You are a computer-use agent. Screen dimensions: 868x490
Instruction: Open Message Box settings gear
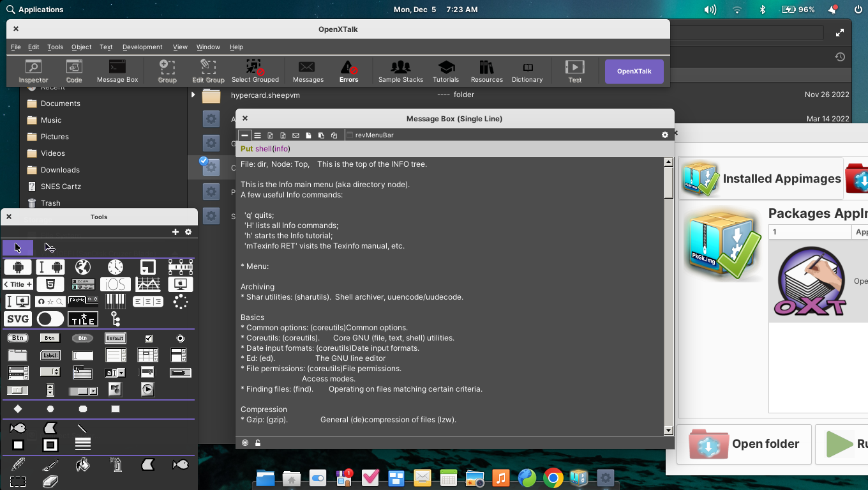(x=665, y=135)
